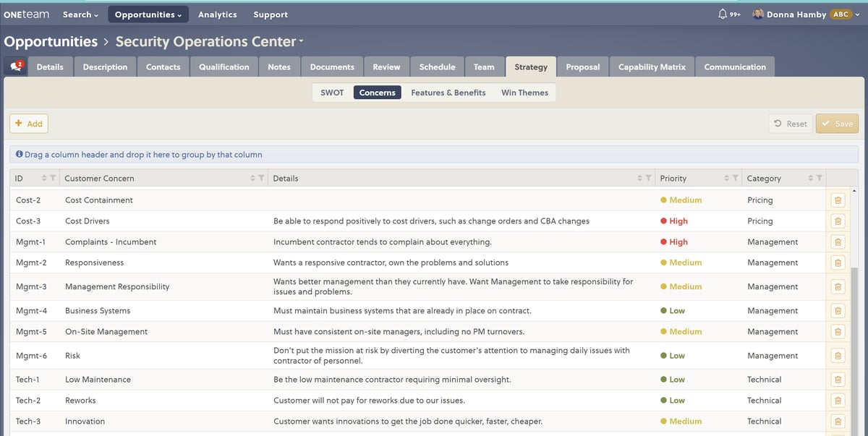Image resolution: width=868 pixels, height=436 pixels.
Task: Select the Win Themes sub-tab
Action: click(x=524, y=93)
